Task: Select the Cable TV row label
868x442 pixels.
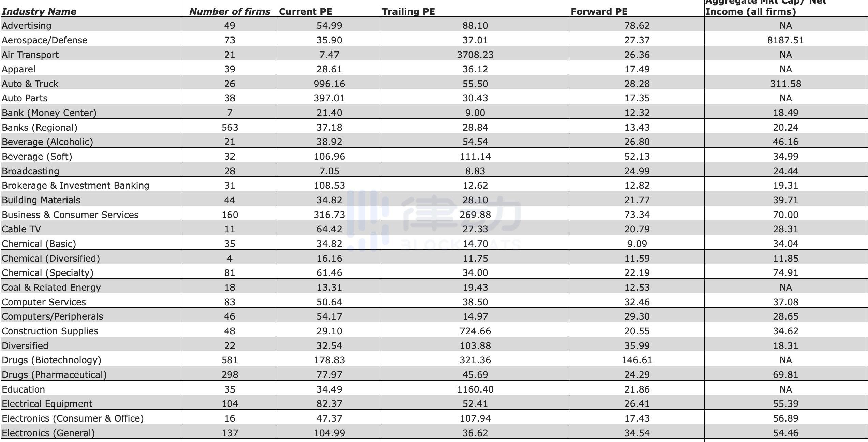Action: tap(21, 229)
